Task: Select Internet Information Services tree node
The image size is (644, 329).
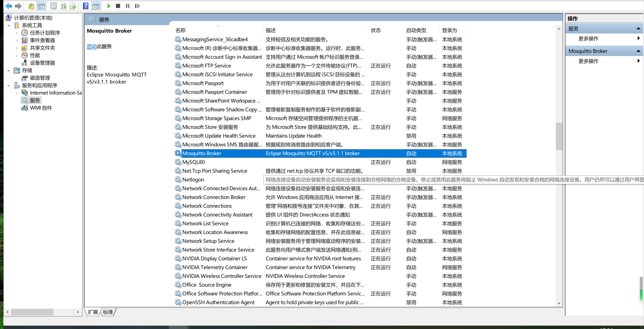Action: [x=56, y=93]
